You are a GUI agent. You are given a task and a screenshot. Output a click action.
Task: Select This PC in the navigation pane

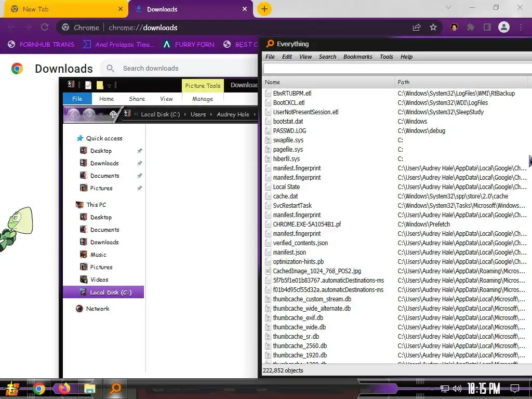(x=96, y=205)
